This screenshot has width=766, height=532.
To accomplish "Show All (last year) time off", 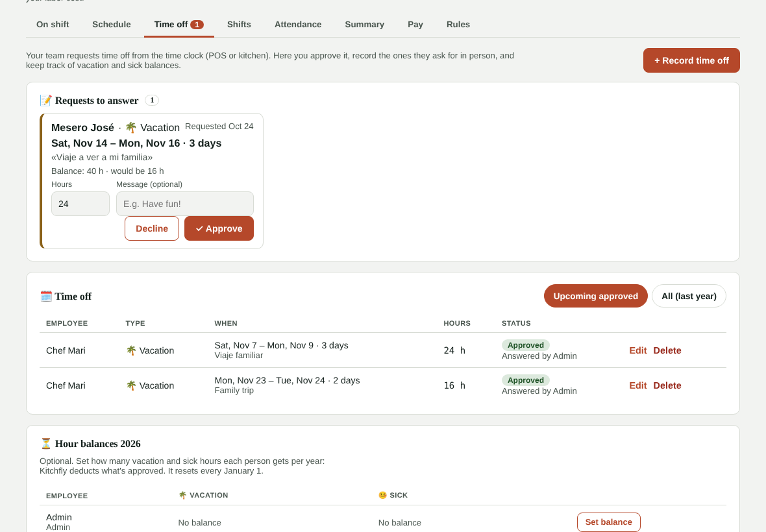I will [689, 296].
